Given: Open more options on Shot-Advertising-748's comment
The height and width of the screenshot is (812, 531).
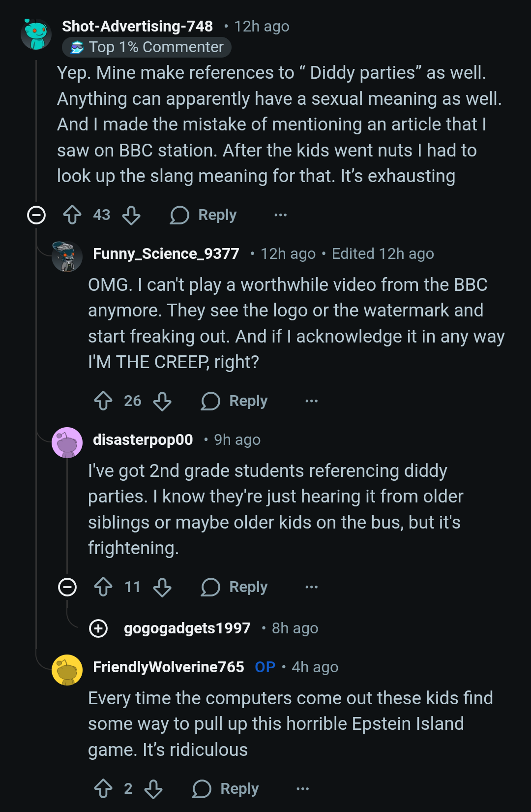Looking at the screenshot, I should [280, 215].
